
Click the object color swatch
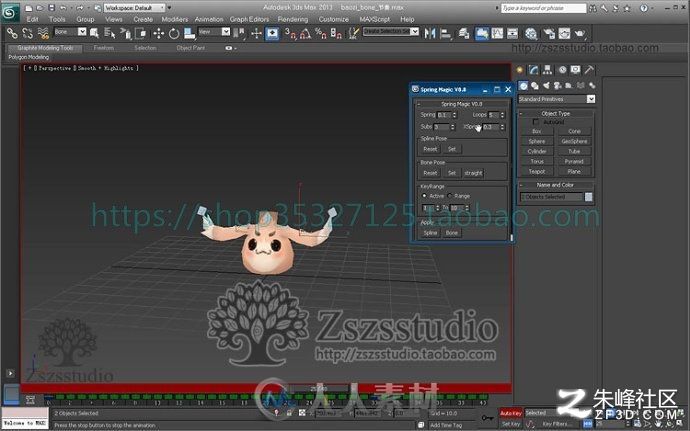[588, 197]
